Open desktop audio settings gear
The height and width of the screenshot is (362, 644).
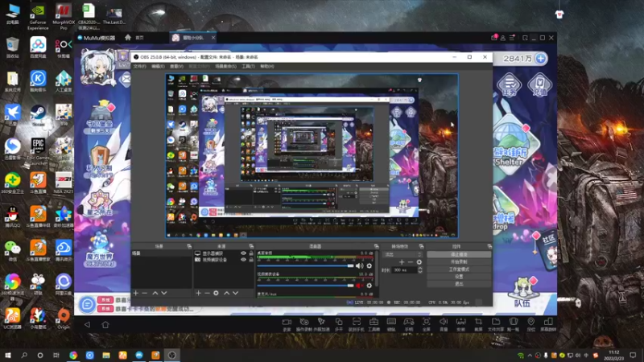pyautogui.click(x=369, y=266)
